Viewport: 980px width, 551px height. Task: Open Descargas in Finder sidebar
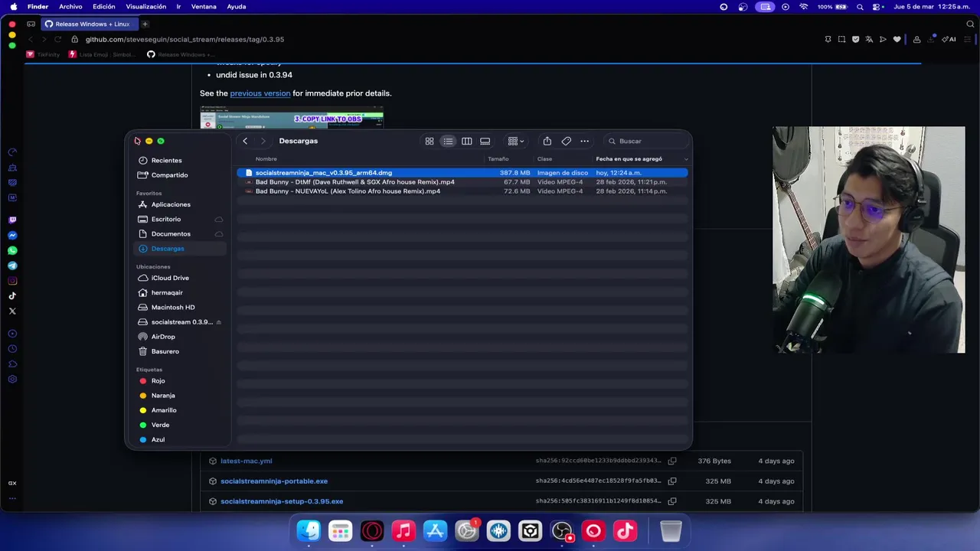click(x=181, y=249)
